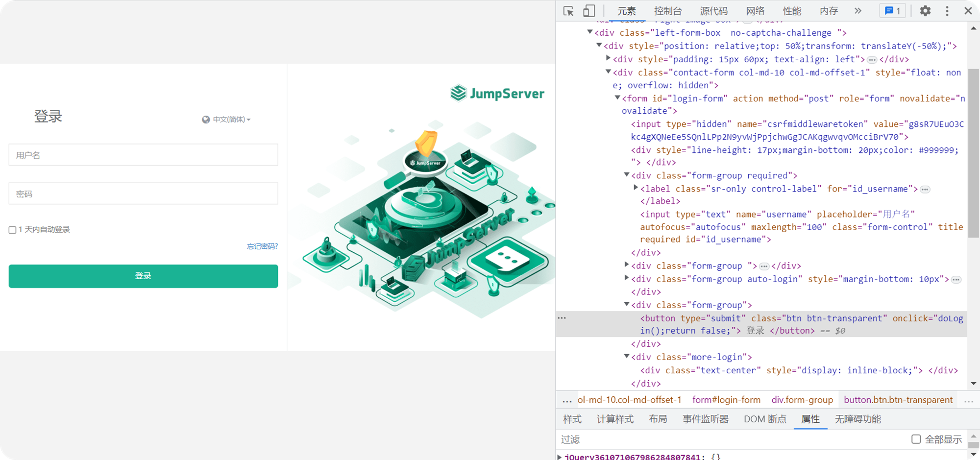The image size is (980, 460).
Task: Click the left breadcrumb overflow ellipsis
Action: pos(567,400)
